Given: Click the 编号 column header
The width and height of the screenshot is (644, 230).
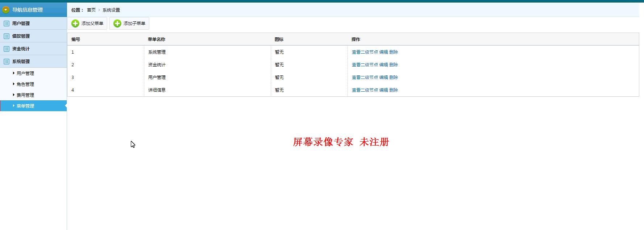Looking at the screenshot, I should tap(76, 39).
